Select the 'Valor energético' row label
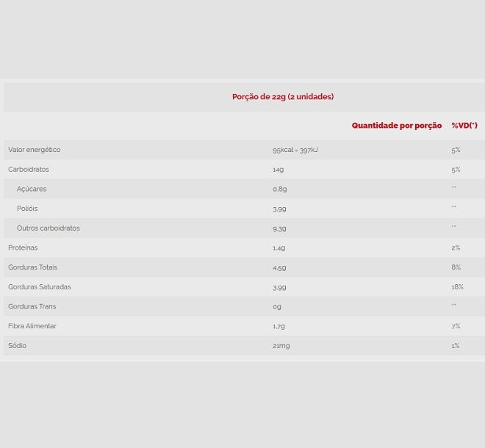 (35, 150)
